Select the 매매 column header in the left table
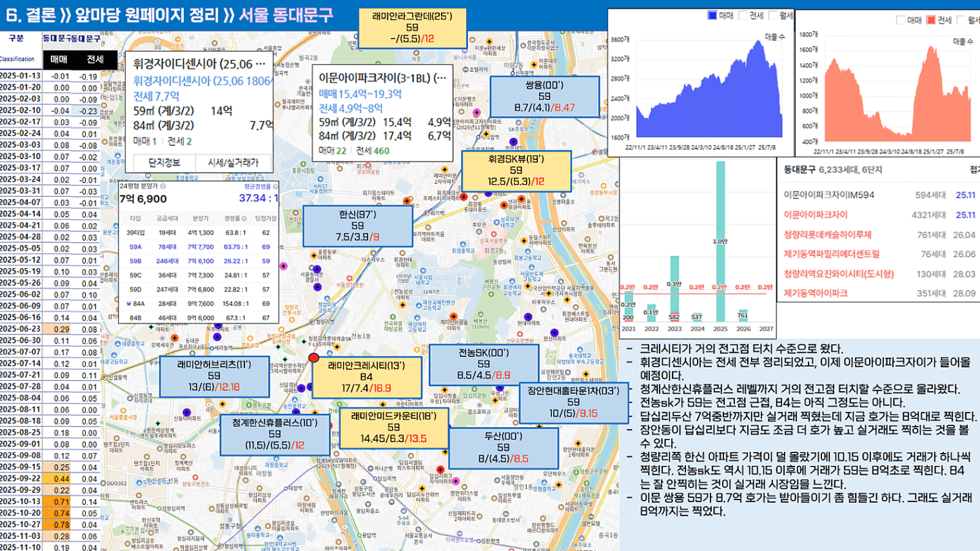 (59, 59)
